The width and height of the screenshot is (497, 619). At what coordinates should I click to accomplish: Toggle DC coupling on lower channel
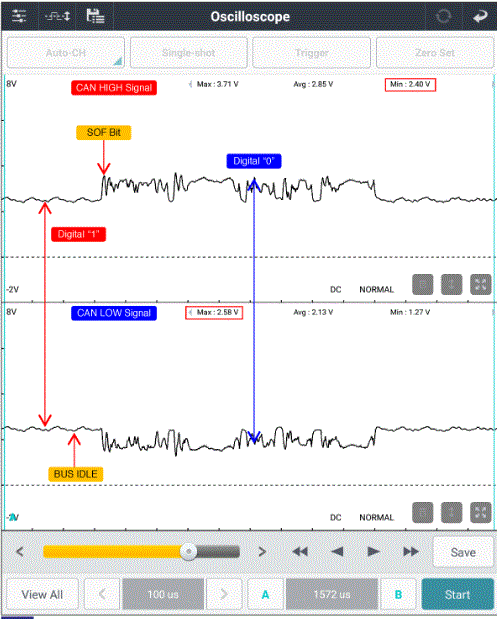click(x=336, y=517)
